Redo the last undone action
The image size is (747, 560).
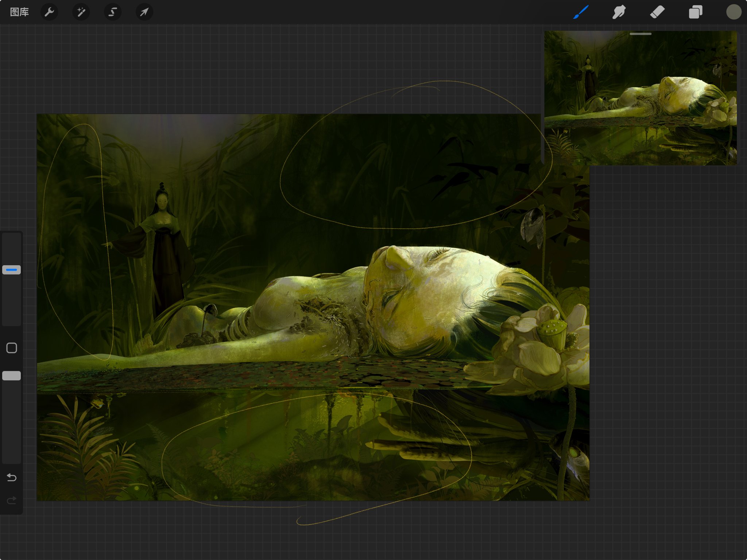click(12, 500)
